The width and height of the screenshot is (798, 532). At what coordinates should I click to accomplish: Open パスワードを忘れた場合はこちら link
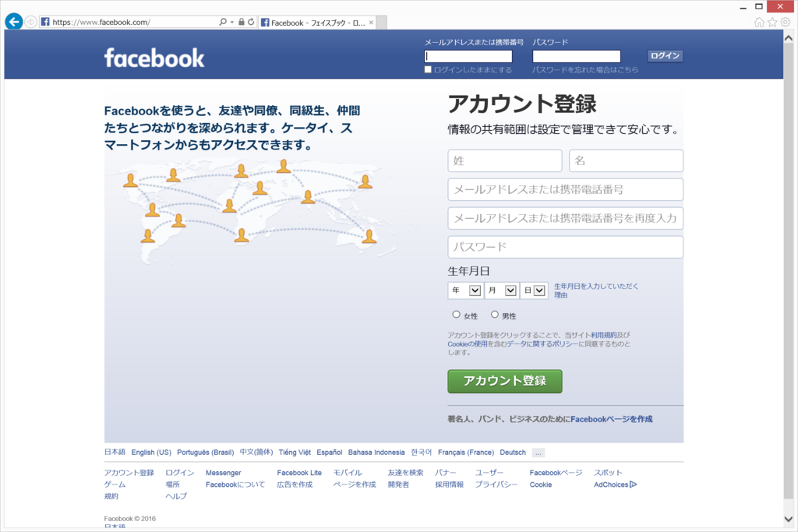pyautogui.click(x=584, y=69)
